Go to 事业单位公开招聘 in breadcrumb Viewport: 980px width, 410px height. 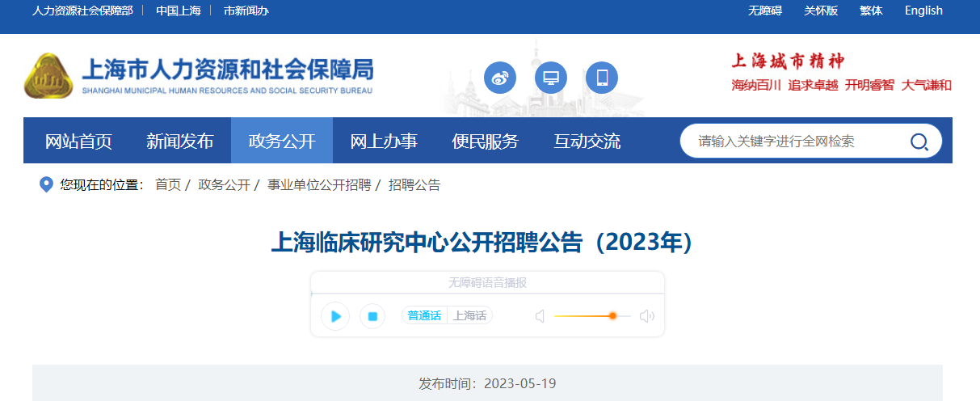(x=319, y=185)
